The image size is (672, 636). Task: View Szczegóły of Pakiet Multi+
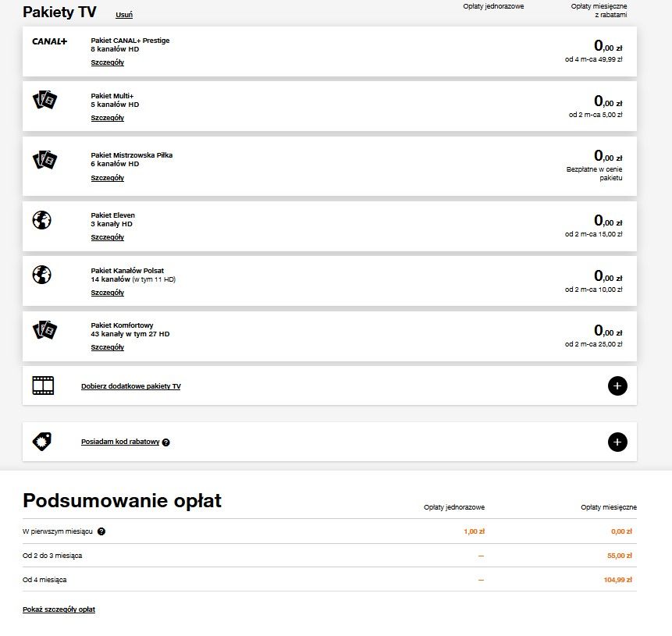click(x=107, y=118)
